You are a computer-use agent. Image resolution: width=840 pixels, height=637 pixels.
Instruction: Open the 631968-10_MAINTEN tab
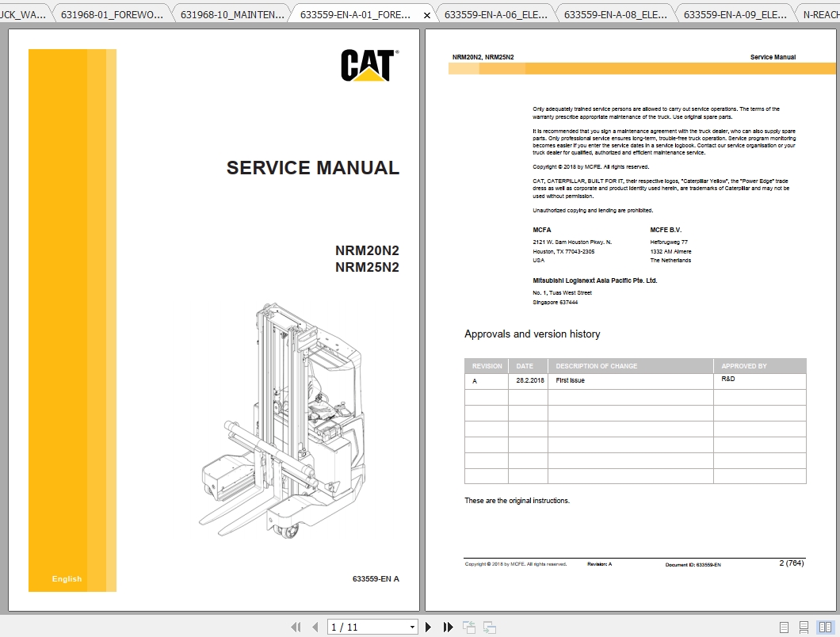(230, 12)
